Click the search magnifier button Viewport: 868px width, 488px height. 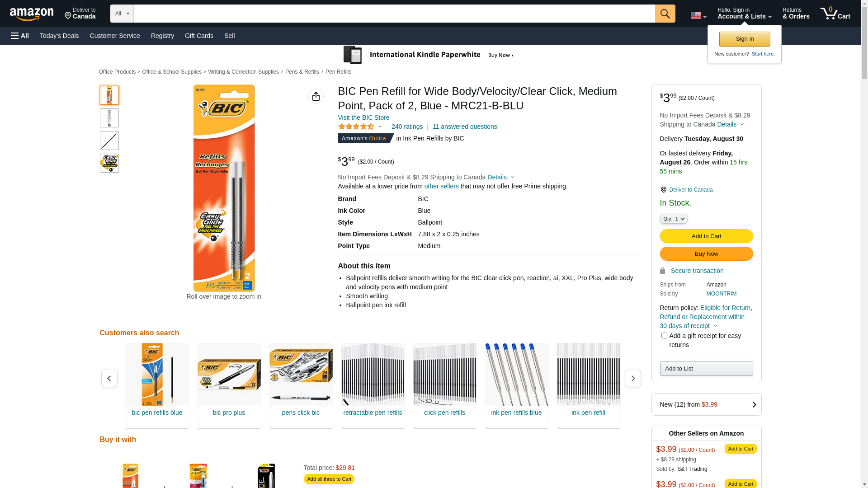(665, 14)
